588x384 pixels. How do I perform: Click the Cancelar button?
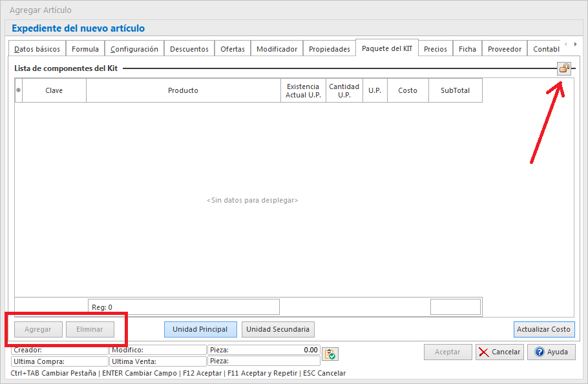click(x=499, y=352)
